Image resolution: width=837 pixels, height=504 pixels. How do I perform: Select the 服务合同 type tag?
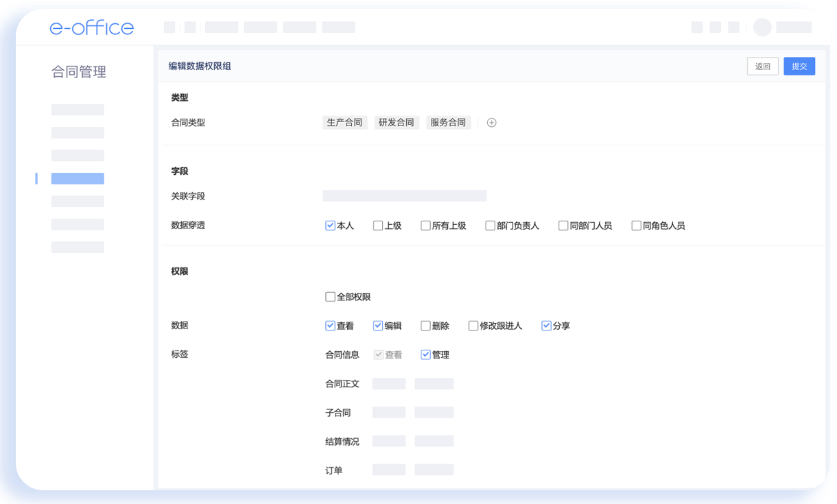[448, 123]
